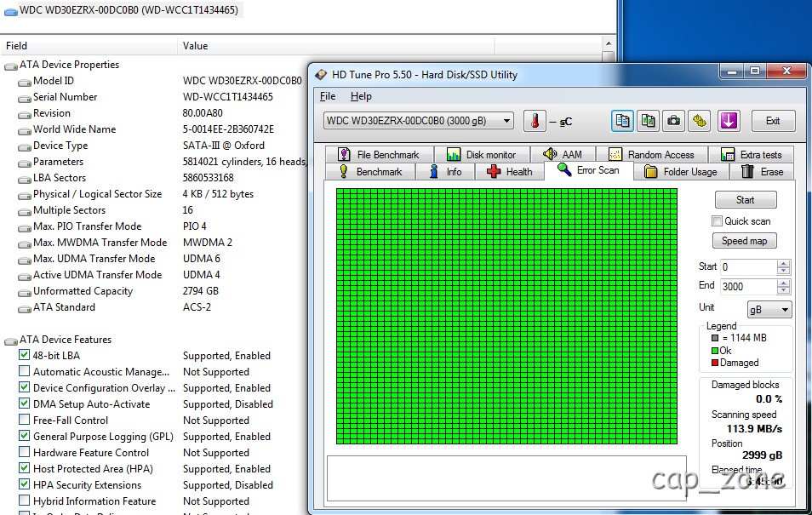Switch to the Info tab
Screen dimensions: 812x515
[x=446, y=171]
